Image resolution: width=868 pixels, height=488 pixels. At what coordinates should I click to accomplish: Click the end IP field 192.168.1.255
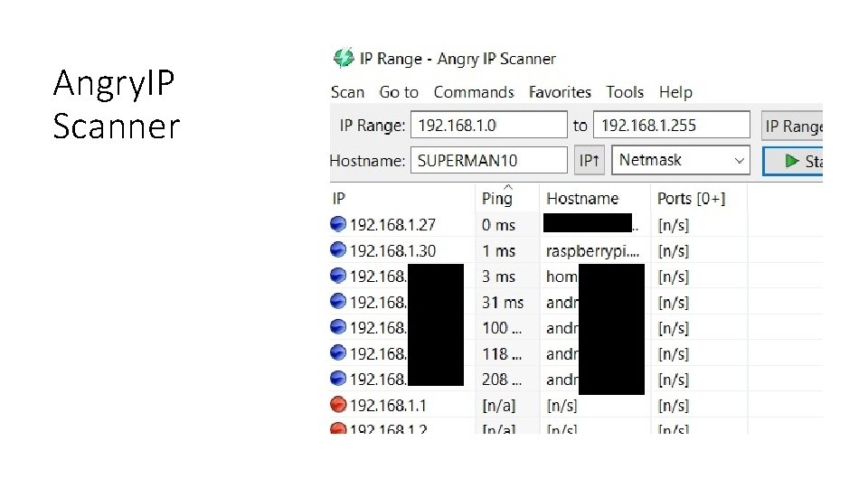(672, 125)
